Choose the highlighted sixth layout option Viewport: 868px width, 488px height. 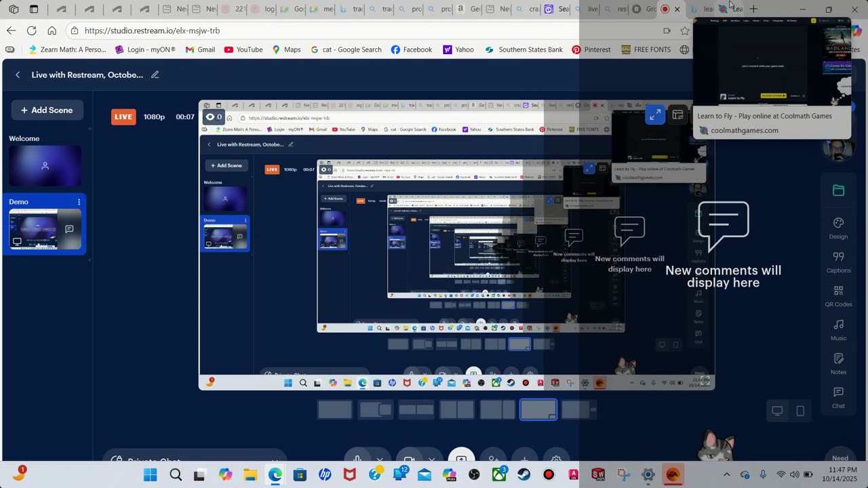(538, 409)
